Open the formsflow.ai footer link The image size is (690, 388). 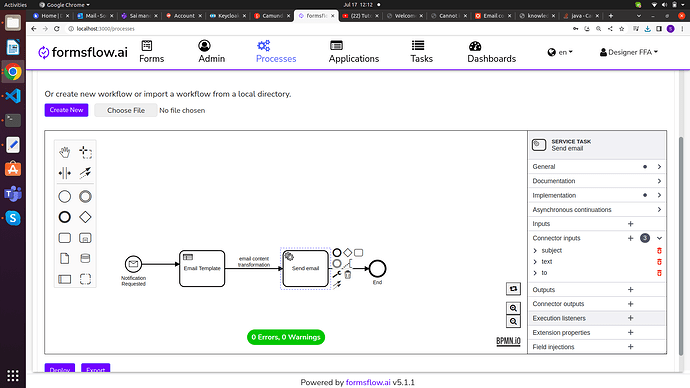click(x=368, y=382)
